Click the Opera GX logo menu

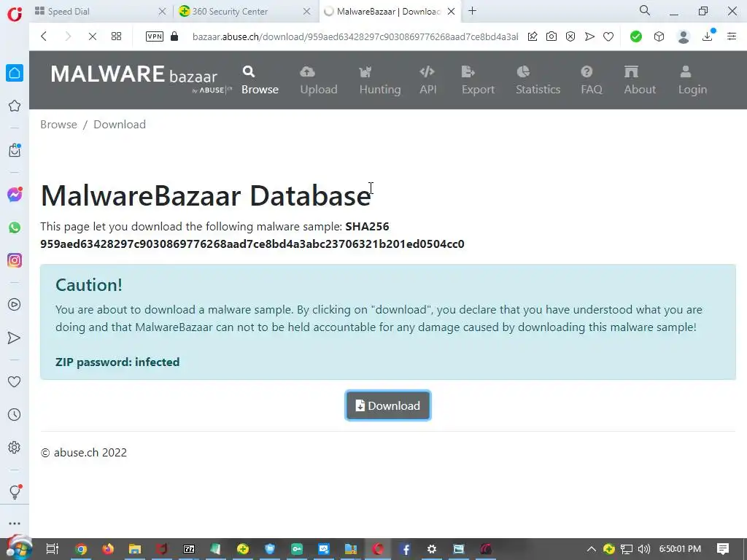[x=15, y=13]
